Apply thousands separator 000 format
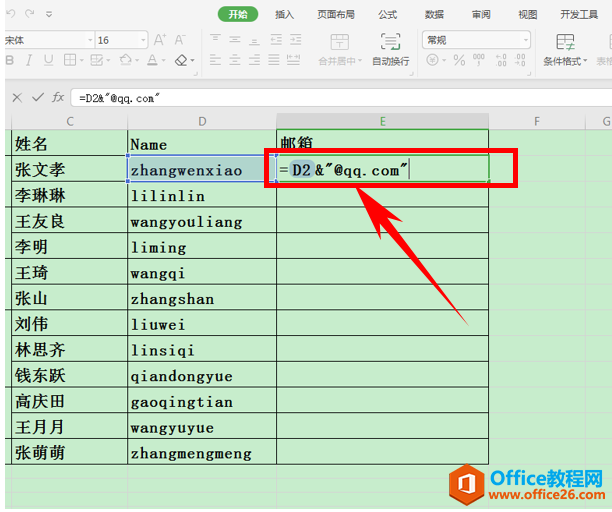Viewport: 612px width, 512px height. [479, 60]
